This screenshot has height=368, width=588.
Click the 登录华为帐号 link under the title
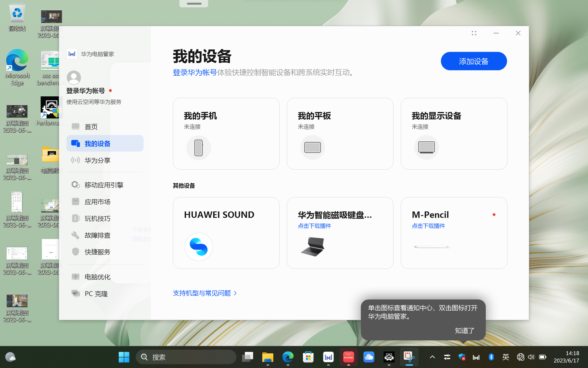coord(195,72)
